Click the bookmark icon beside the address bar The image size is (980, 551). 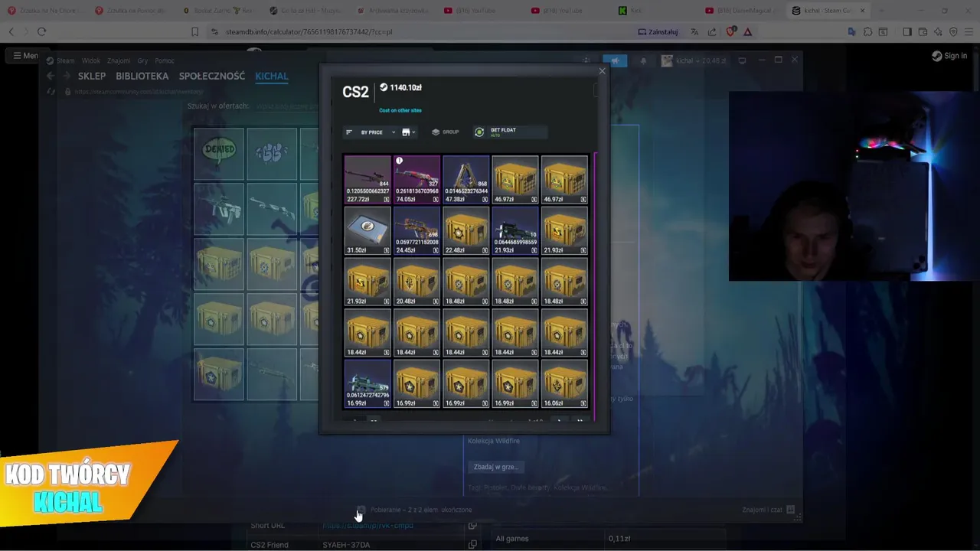tap(194, 31)
